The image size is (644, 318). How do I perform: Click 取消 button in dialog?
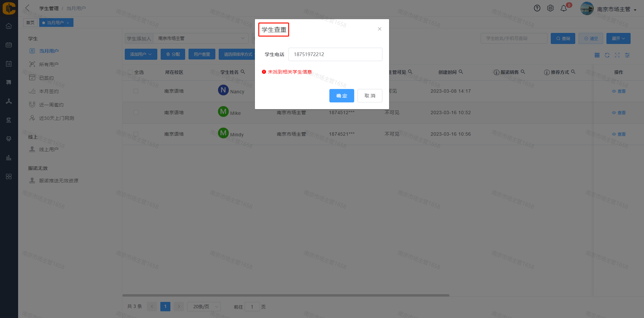point(370,96)
